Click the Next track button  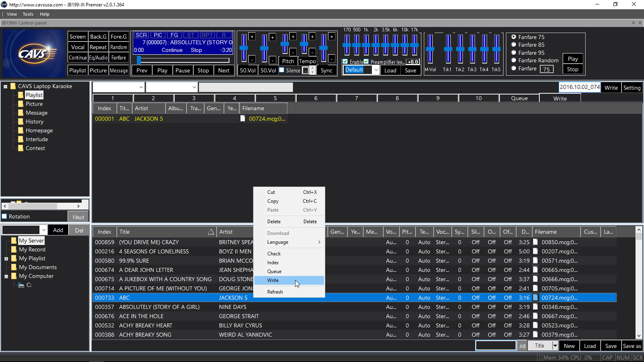click(224, 70)
